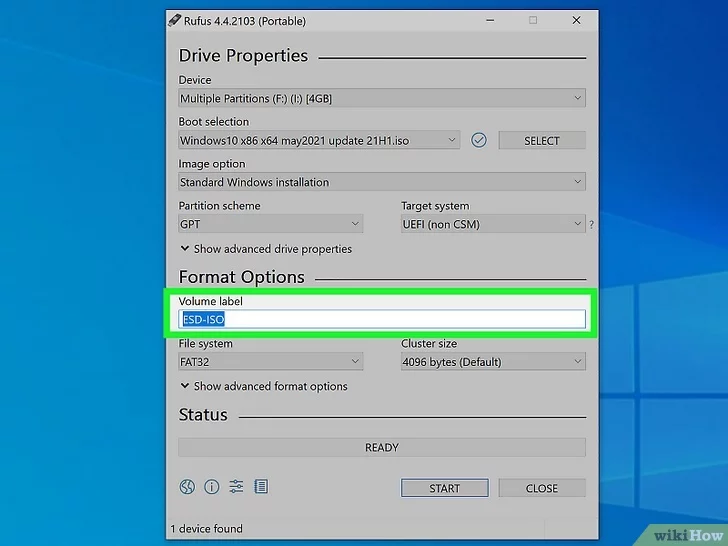Minimize the Rufus window

(x=490, y=20)
